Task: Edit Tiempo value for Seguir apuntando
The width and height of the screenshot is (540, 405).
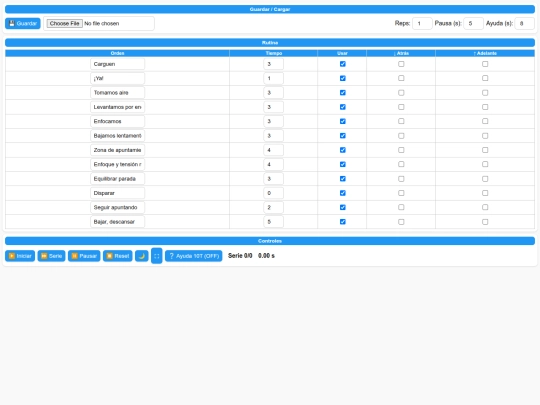Action: pos(273,207)
